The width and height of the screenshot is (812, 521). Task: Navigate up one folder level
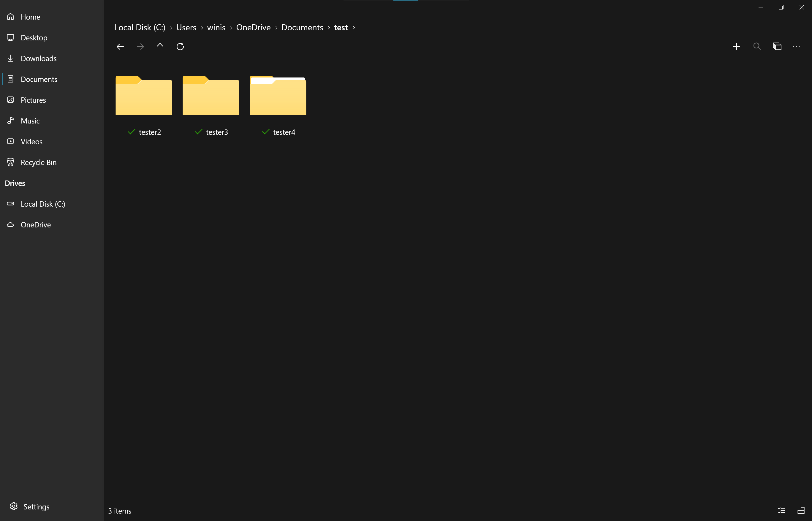pyautogui.click(x=160, y=47)
